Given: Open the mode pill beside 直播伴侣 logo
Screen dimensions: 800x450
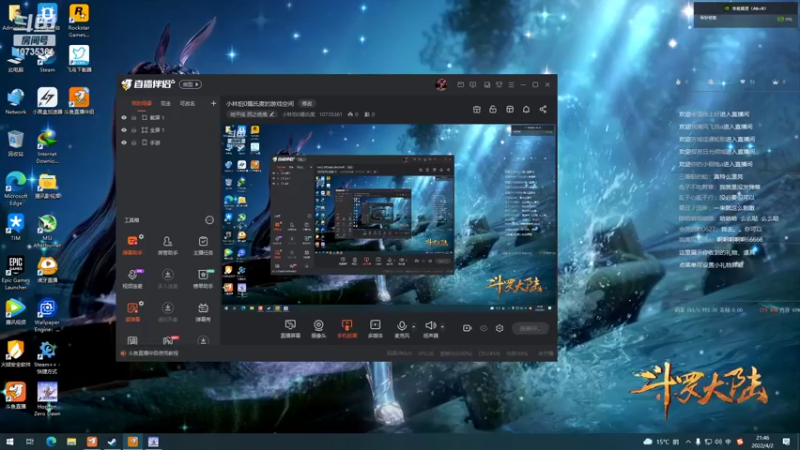Looking at the screenshot, I should click(190, 84).
